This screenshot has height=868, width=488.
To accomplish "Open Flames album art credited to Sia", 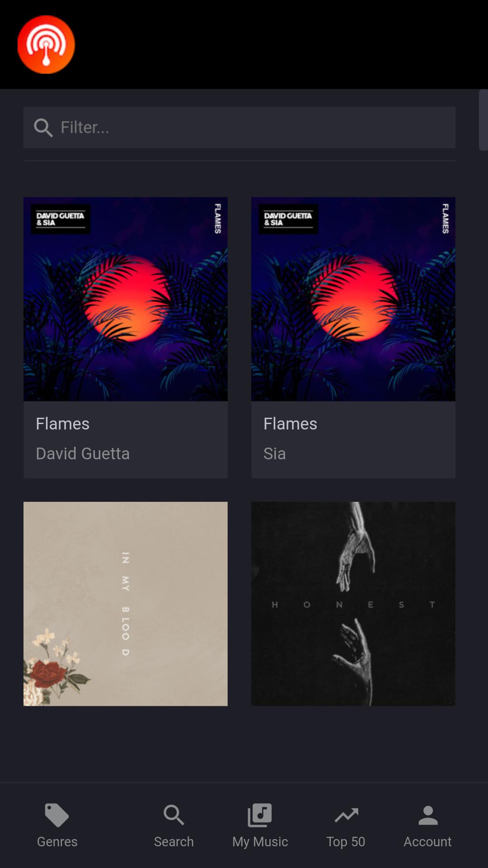I will tap(353, 299).
